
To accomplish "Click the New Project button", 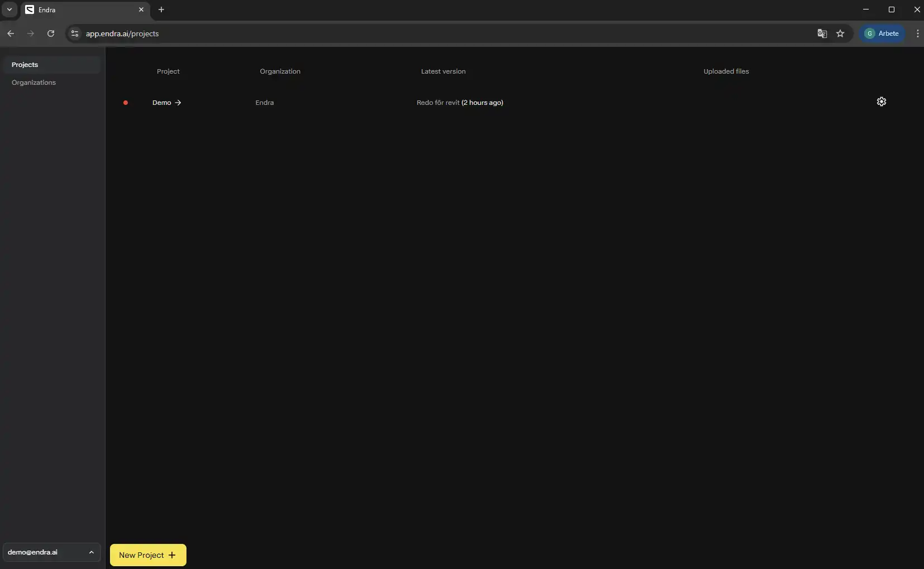I will pyautogui.click(x=148, y=555).
